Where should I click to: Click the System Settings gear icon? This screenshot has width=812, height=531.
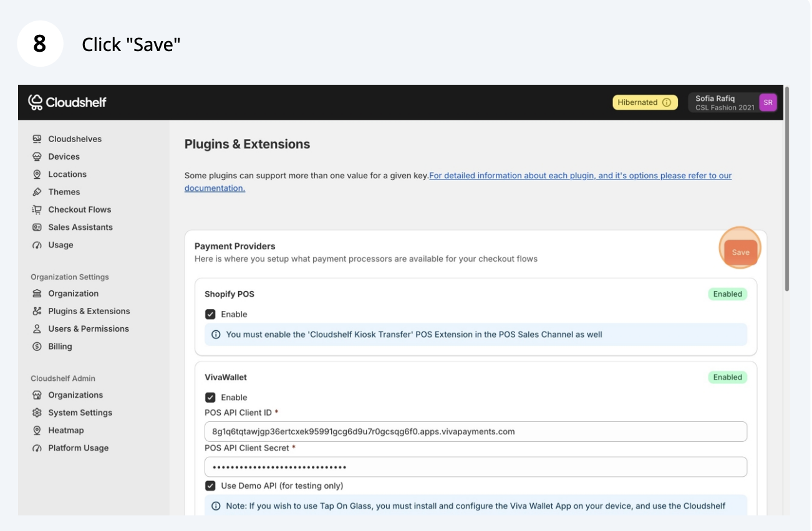[37, 413]
